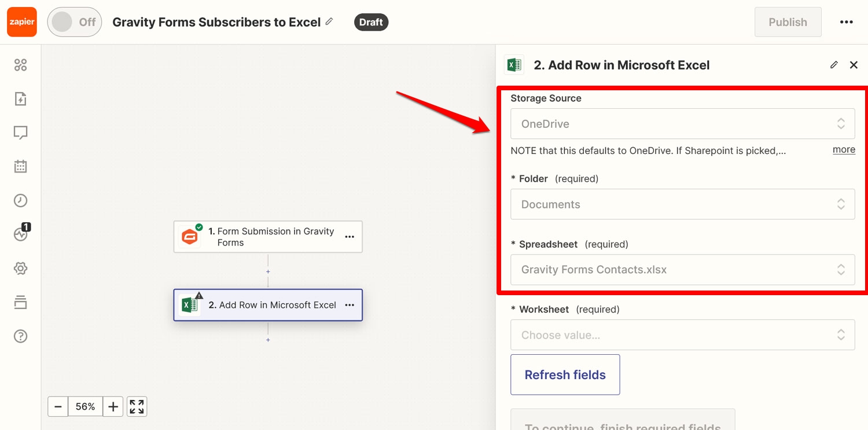Open the Folder dropdown showing Documents
Screen dimensions: 868x430
pyautogui.click(x=683, y=204)
